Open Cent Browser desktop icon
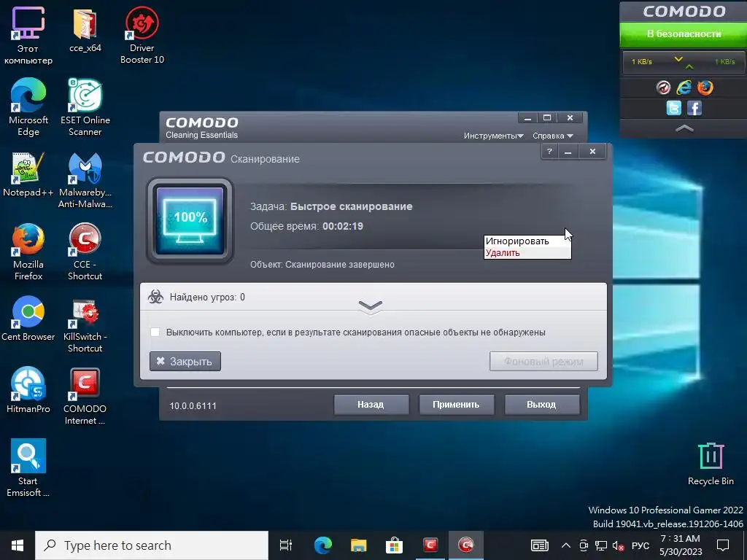This screenshot has width=747, height=560. [x=28, y=319]
